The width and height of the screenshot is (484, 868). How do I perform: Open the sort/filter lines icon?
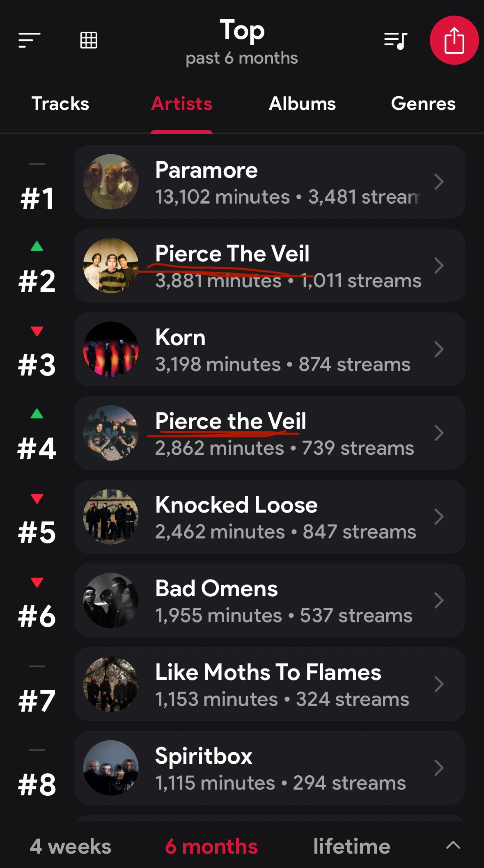pos(29,40)
